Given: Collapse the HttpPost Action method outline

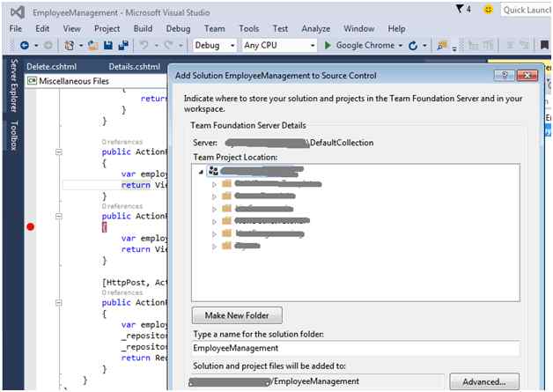Looking at the screenshot, I should [59, 303].
